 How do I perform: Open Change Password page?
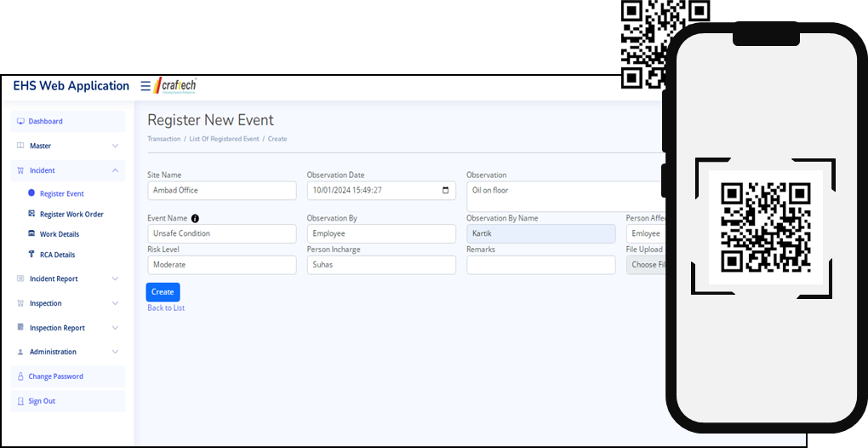click(x=68, y=376)
